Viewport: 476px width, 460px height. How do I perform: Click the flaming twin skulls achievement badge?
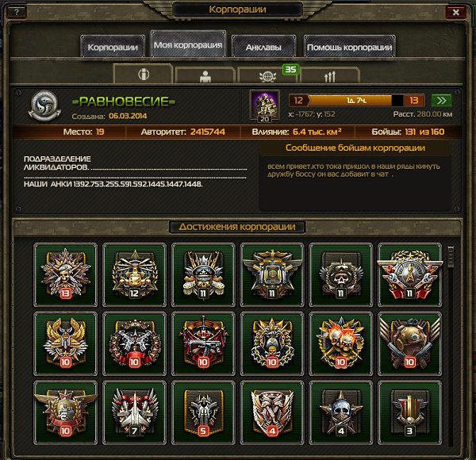341,343
